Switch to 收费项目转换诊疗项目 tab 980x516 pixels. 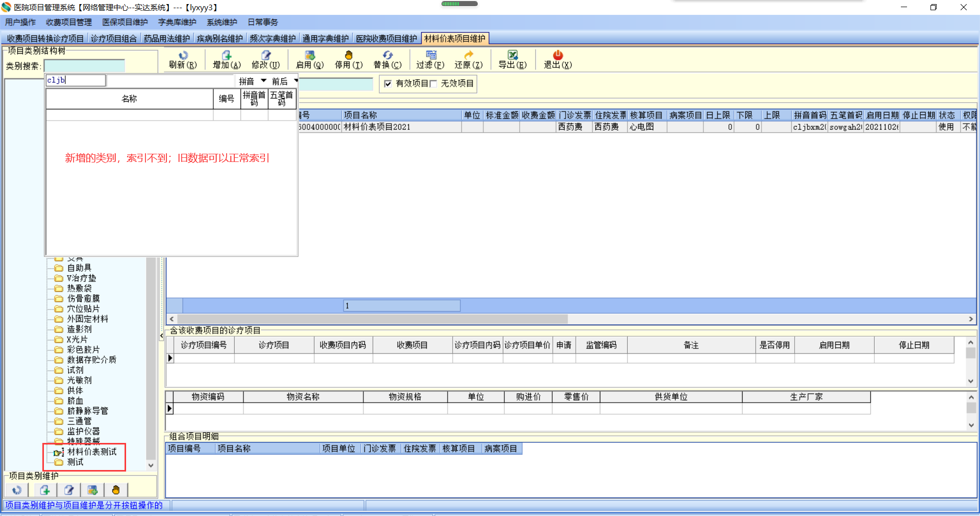click(45, 39)
